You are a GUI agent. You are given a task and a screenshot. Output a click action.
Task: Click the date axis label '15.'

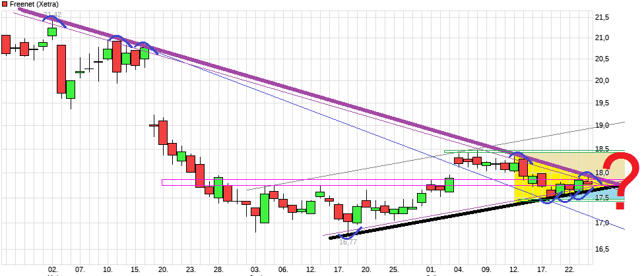(135, 269)
